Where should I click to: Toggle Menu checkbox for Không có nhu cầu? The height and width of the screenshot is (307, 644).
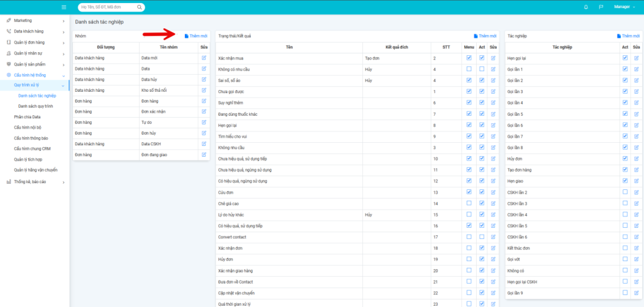click(x=469, y=69)
